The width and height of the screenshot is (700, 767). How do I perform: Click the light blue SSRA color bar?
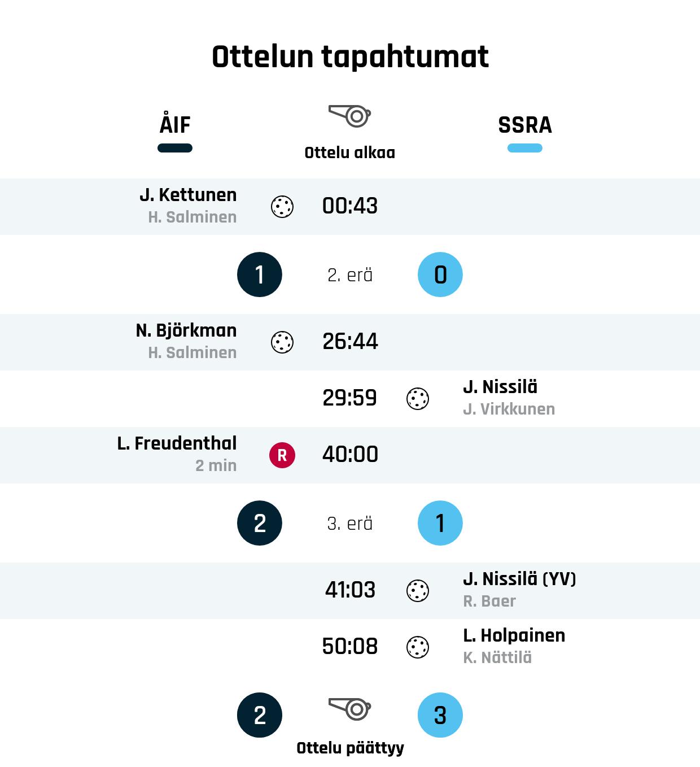pos(524,148)
